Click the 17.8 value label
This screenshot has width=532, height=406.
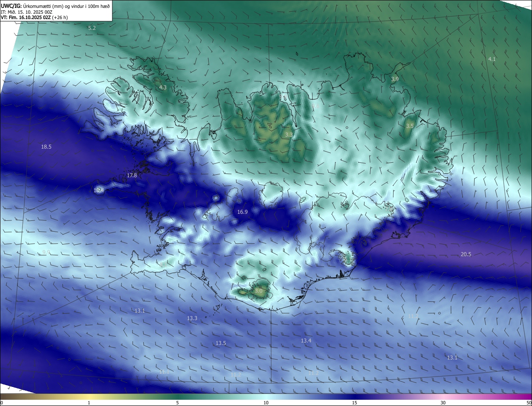(x=132, y=176)
